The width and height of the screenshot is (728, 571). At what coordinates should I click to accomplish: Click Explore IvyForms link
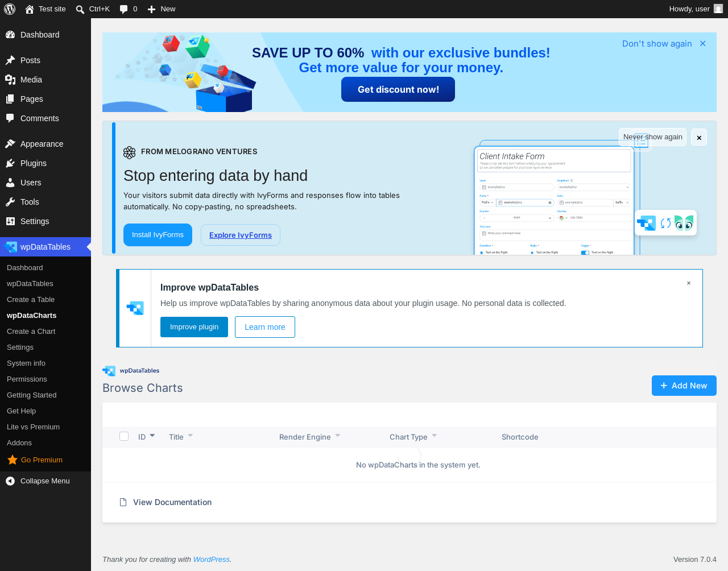[241, 235]
